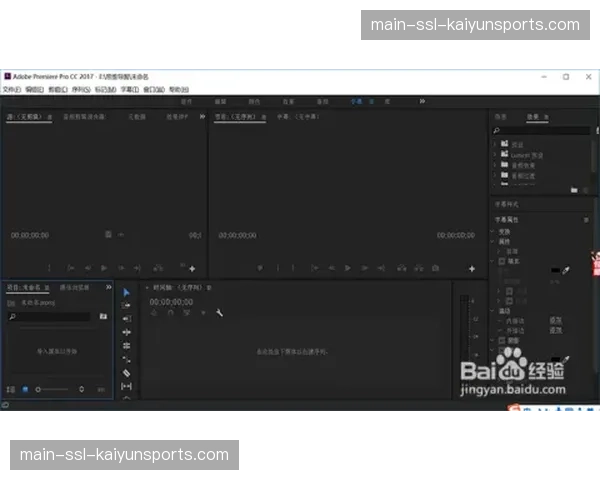The height and width of the screenshot is (480, 600).
Task: Go to Out point in Program monitor
Action: click(381, 268)
